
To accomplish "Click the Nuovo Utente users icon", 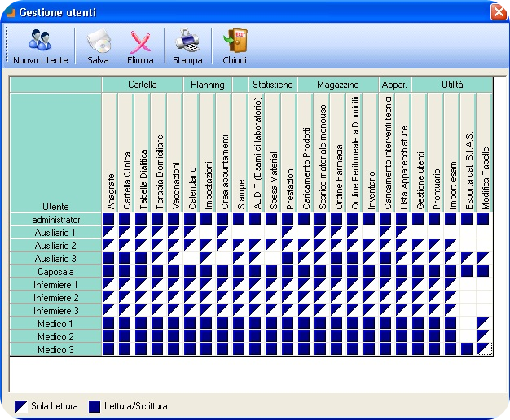I will [40, 40].
